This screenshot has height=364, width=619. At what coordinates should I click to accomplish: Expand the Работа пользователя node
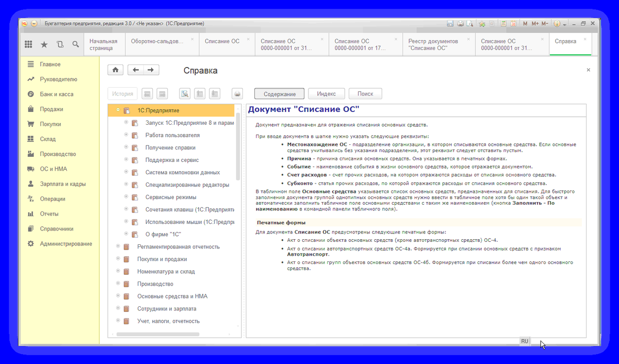126,135
